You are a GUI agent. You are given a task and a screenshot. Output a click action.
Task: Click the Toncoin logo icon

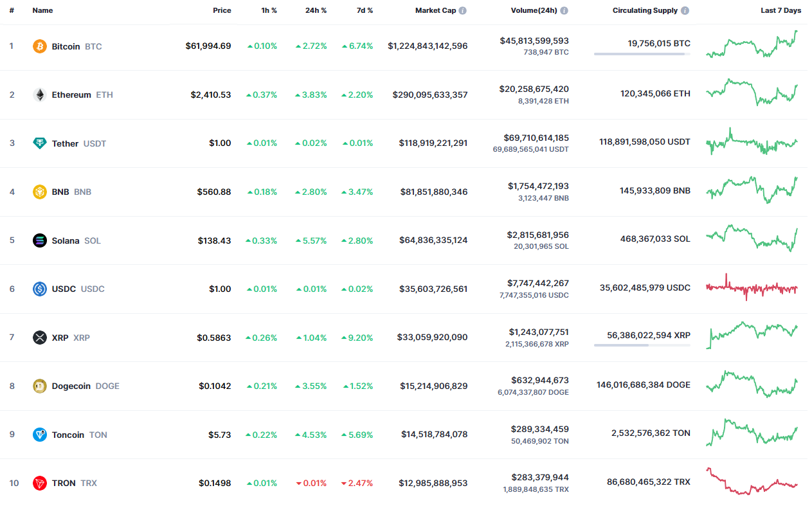click(x=40, y=435)
